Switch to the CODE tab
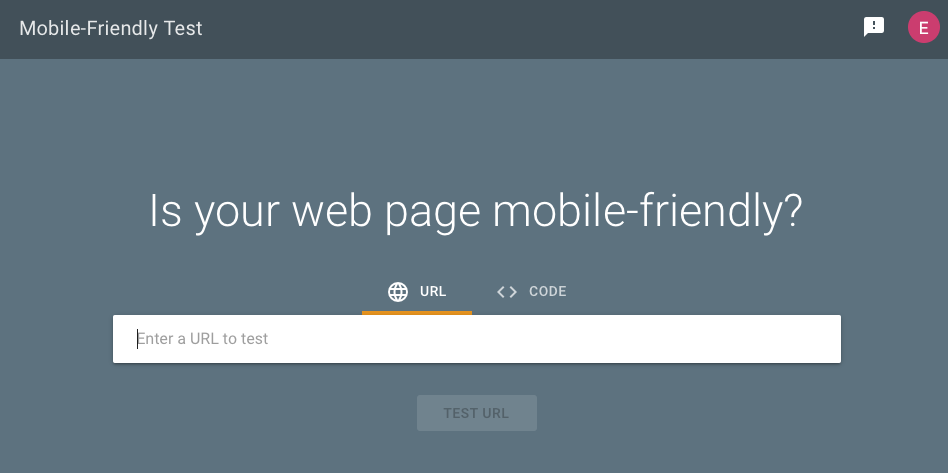 [531, 292]
